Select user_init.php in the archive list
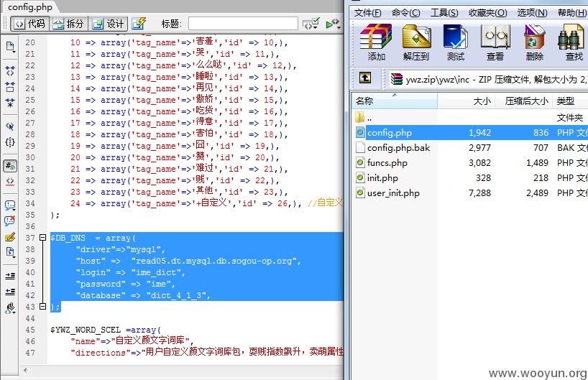588x380 pixels. [471, 193]
